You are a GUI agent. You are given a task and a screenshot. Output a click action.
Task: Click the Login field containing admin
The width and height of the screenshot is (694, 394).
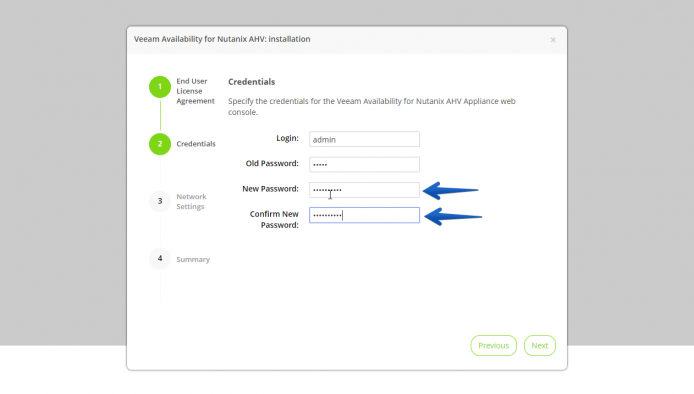pyautogui.click(x=364, y=139)
